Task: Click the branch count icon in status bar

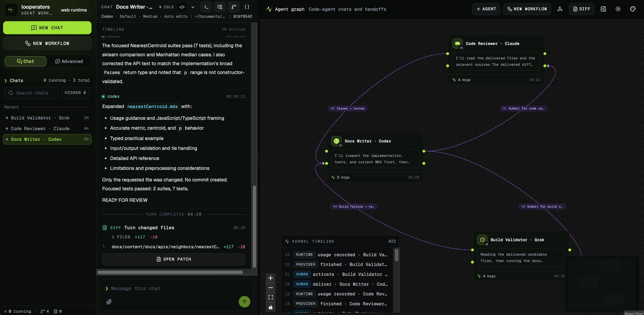Action: click(42, 311)
